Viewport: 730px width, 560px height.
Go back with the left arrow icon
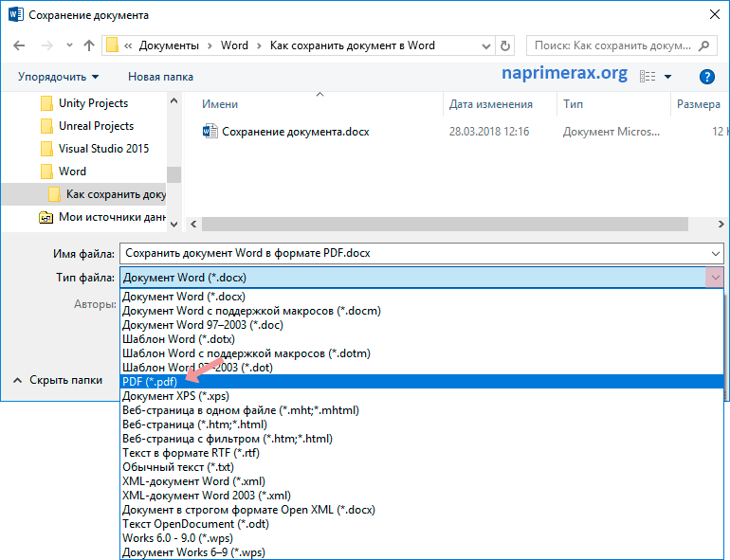click(x=19, y=45)
